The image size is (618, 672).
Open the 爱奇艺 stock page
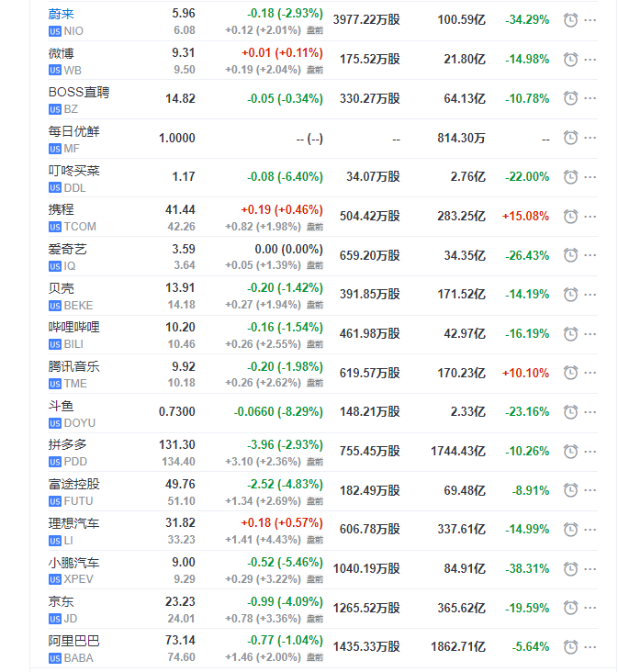pyautogui.click(x=67, y=249)
